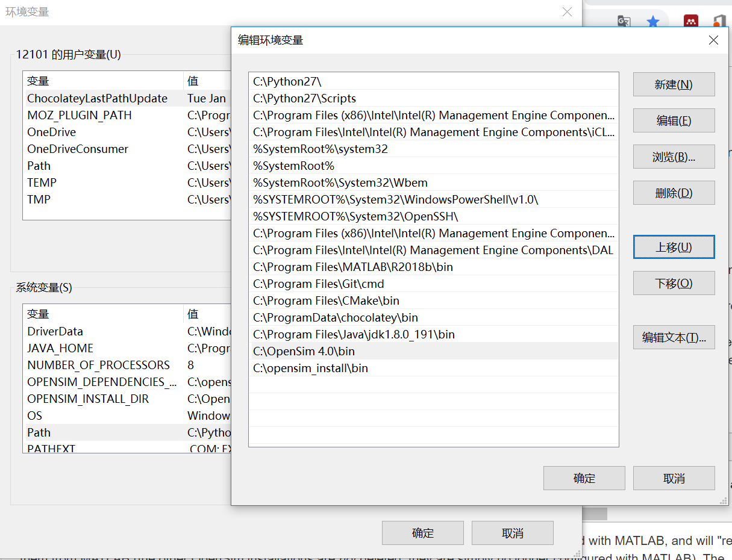Confirm changes with 确定 in edit dialog
Image resolution: width=732 pixels, height=560 pixels.
click(x=584, y=478)
